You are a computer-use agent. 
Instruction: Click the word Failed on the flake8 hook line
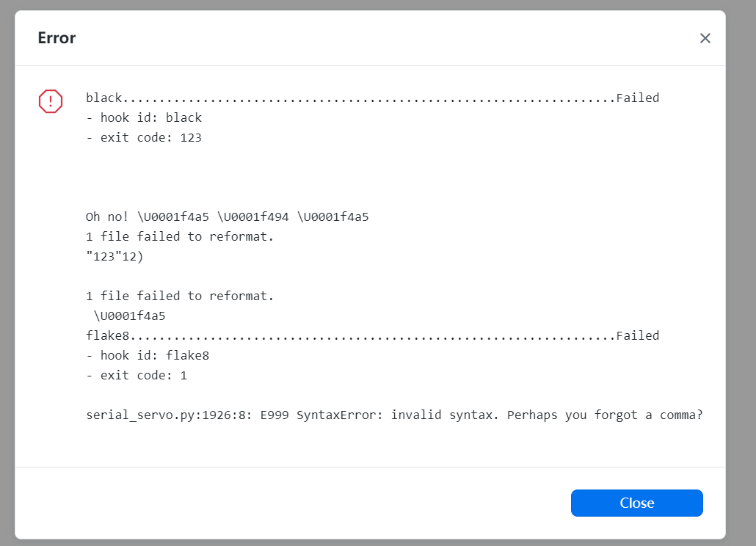pyautogui.click(x=637, y=335)
